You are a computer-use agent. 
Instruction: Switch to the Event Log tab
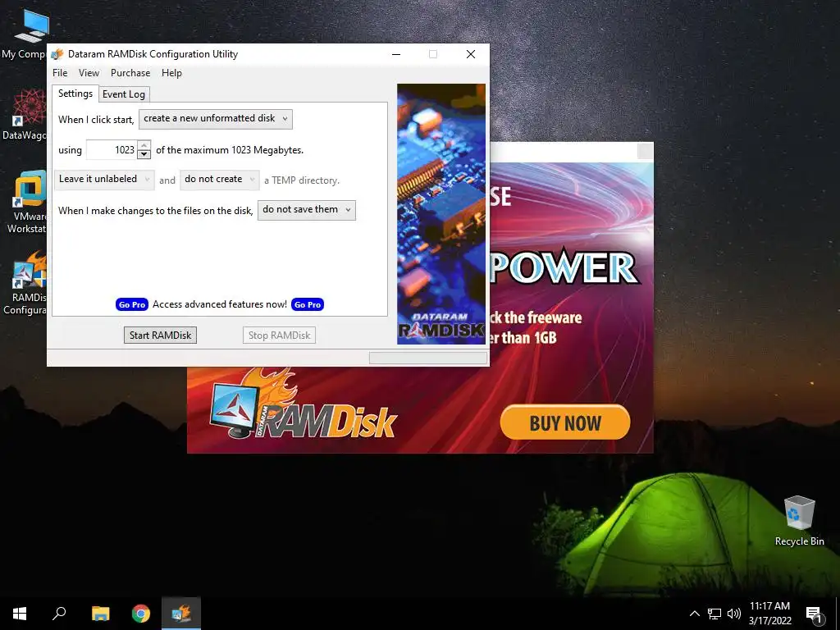(124, 94)
